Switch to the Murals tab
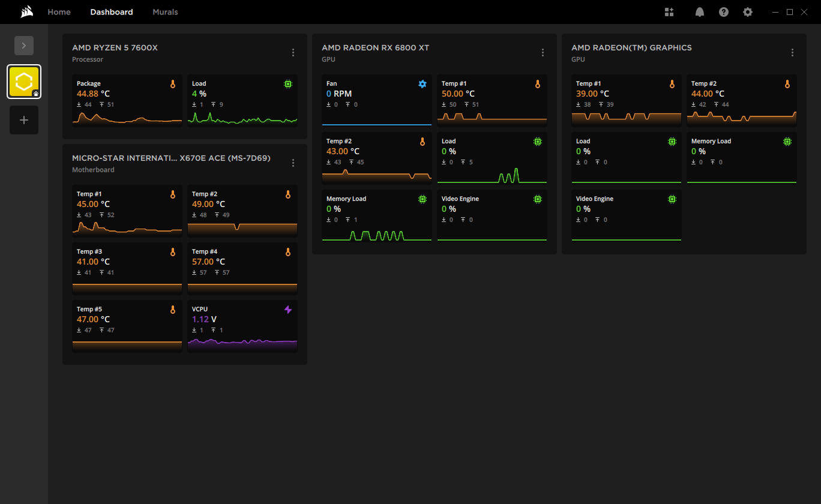The height and width of the screenshot is (504, 821). click(165, 12)
